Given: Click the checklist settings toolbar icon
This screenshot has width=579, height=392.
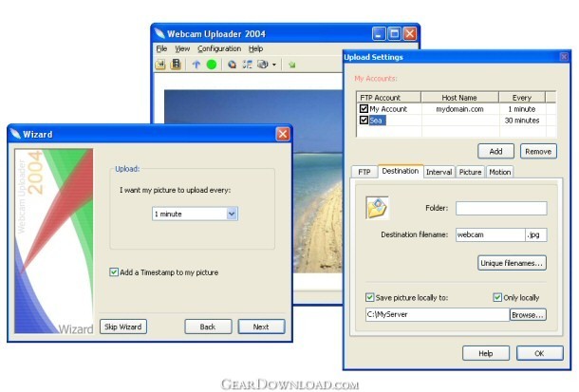Looking at the screenshot, I should 248,65.
